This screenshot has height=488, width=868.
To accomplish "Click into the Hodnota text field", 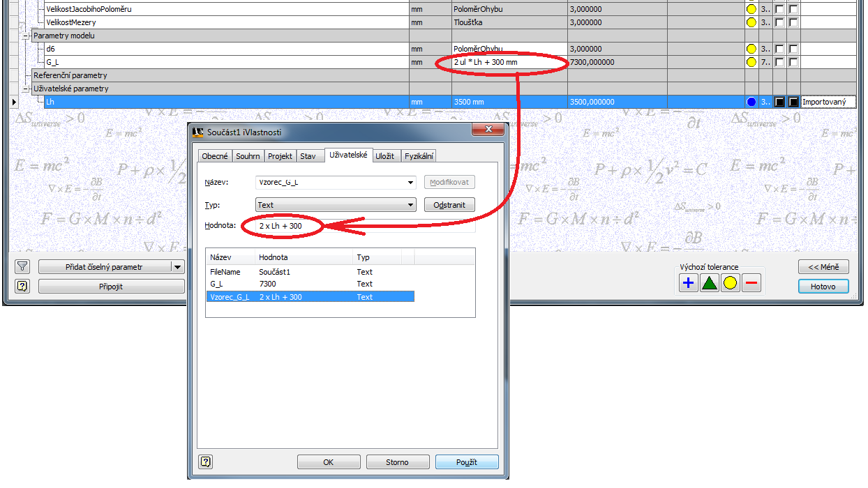I will click(363, 227).
